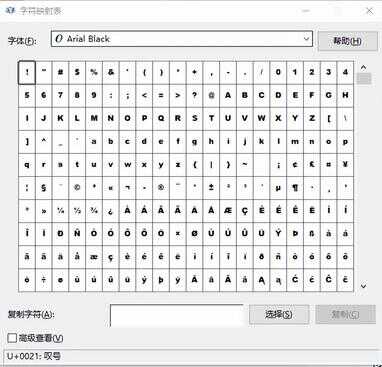Select the ¼ one-quarter fraction cell
Screen dimensions: 382x367
click(60, 211)
